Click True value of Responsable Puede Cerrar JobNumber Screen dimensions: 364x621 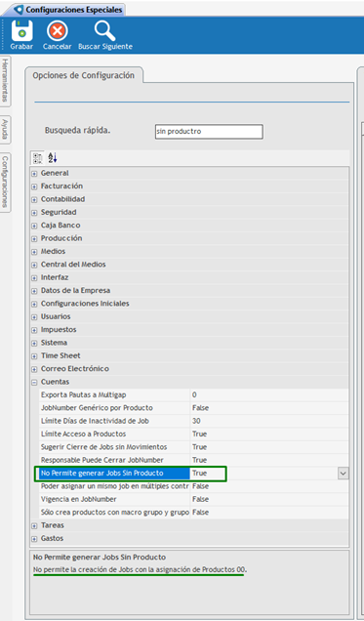coord(199,460)
